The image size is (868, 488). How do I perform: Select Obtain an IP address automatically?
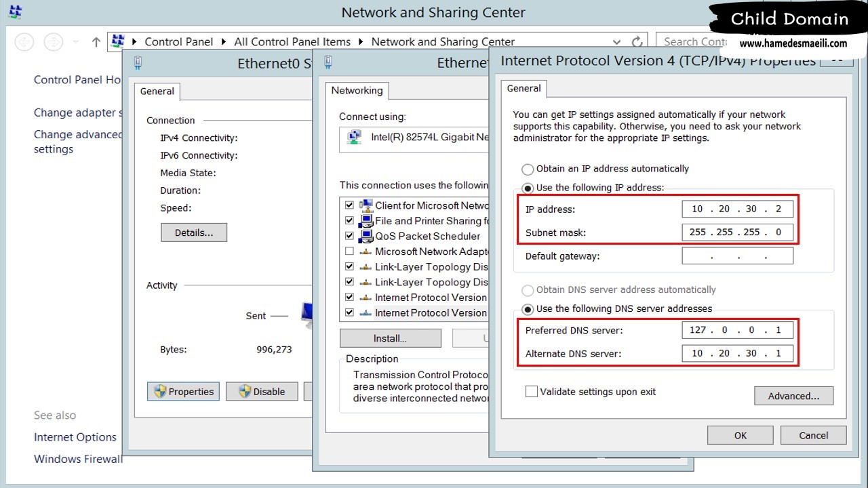[x=528, y=169]
